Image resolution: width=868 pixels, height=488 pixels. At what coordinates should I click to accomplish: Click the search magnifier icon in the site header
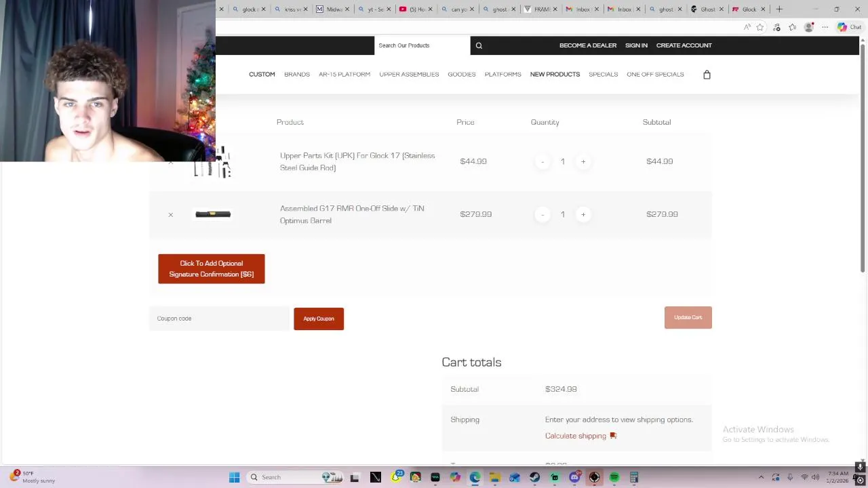[x=479, y=45]
